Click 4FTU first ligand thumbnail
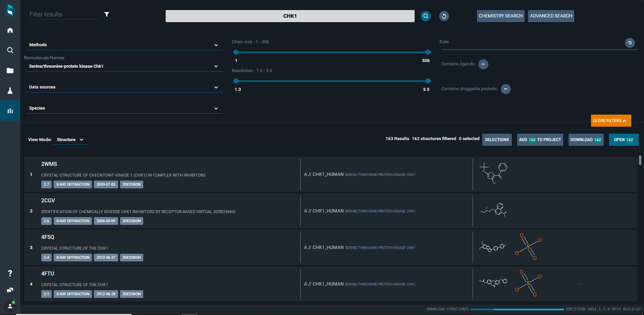Viewport: 644px width, 315px height. [x=493, y=282]
